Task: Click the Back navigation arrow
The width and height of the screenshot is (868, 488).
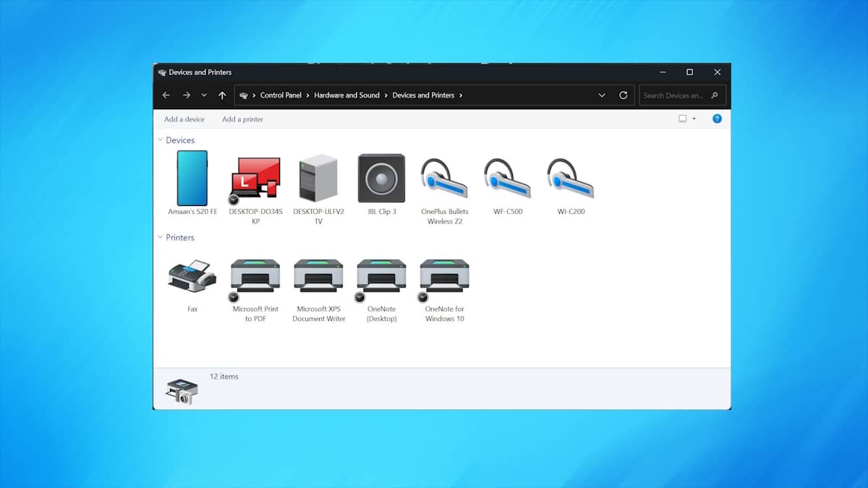Action: 166,95
